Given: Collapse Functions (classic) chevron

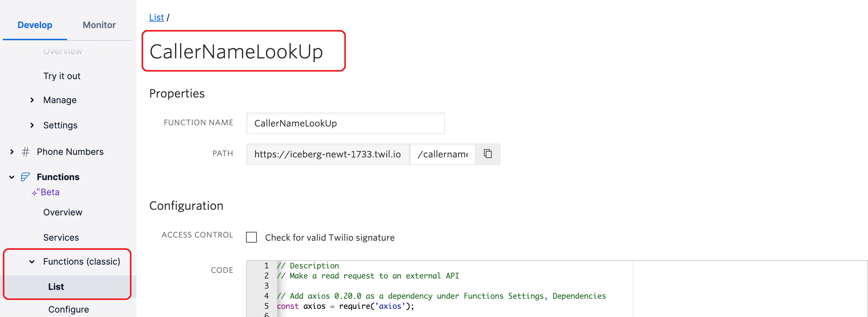Looking at the screenshot, I should pyautogui.click(x=32, y=262).
